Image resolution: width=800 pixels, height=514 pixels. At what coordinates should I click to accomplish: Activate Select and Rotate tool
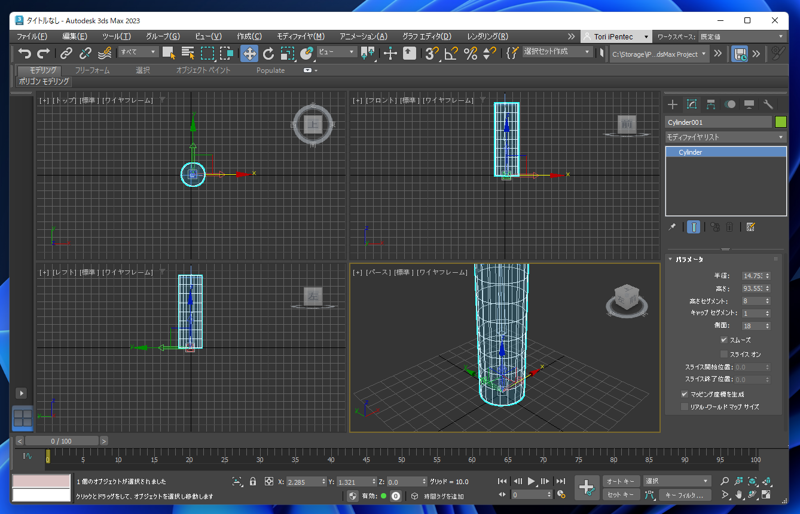coord(268,53)
